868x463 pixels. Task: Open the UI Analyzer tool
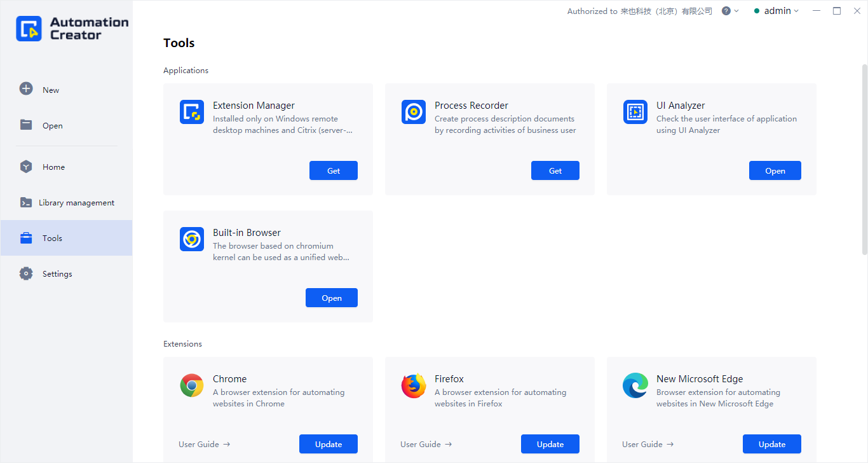pos(775,170)
